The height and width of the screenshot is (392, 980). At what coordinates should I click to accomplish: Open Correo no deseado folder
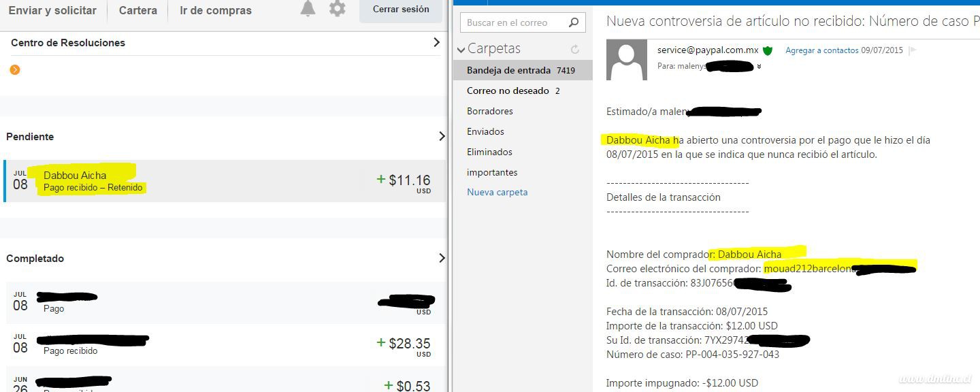point(523,91)
